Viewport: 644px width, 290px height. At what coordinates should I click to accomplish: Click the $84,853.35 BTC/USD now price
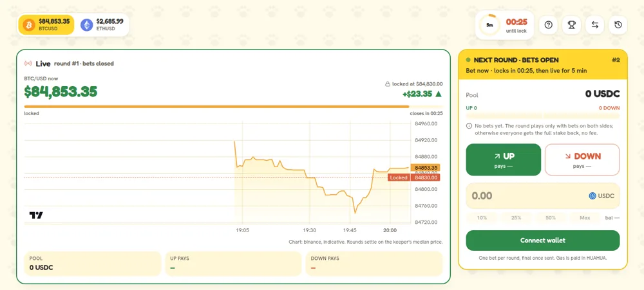[61, 92]
